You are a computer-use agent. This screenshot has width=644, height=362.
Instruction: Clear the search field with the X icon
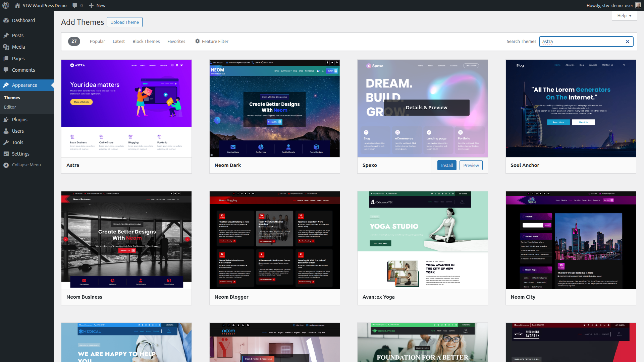tap(628, 42)
